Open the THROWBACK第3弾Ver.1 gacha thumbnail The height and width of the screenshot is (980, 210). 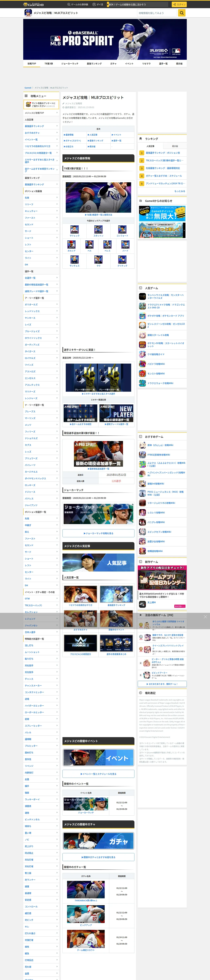pos(86,890)
